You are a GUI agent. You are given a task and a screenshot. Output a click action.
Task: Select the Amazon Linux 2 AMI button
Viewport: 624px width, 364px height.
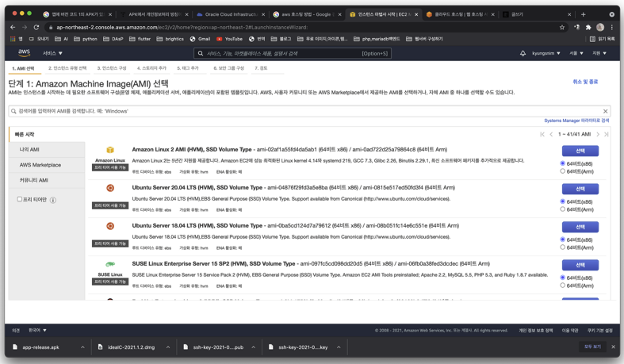tap(580, 151)
